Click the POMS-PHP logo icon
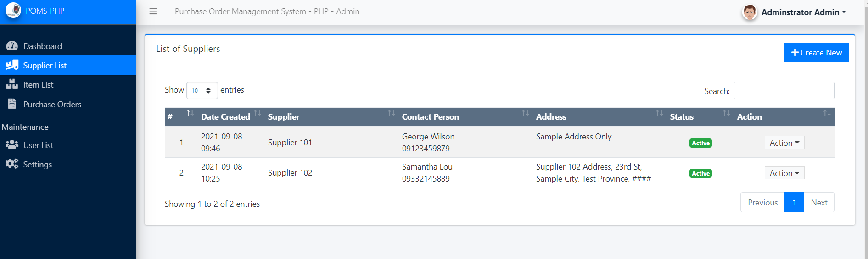Viewport: 868px width, 259px height. [13, 10]
